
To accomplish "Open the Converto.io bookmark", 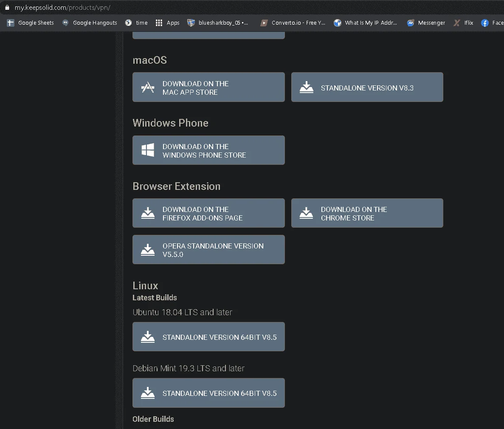I will (x=293, y=23).
